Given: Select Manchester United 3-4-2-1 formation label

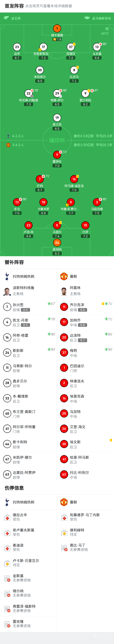Looking at the screenshot, I should point(18,145).
